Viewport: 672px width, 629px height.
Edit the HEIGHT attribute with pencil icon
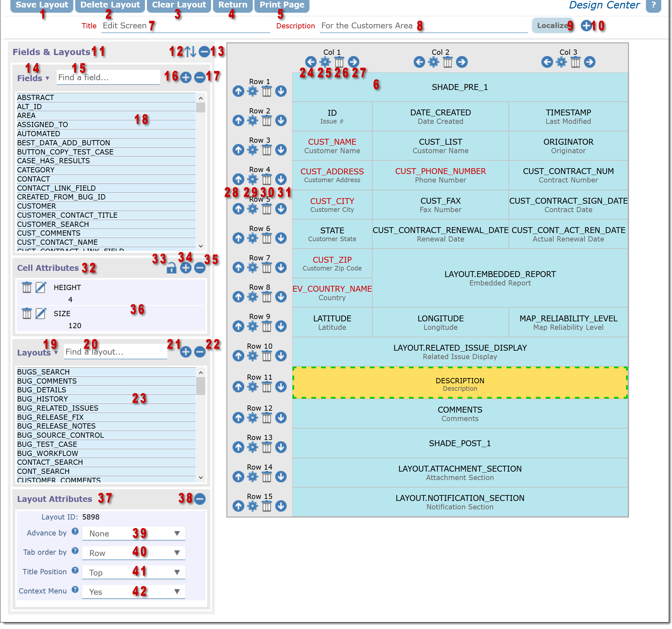41,288
